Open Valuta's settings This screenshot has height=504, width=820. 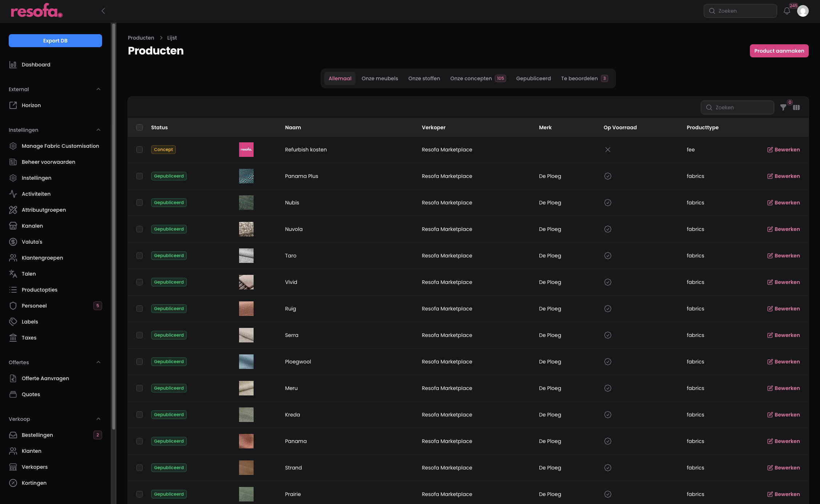tap(32, 241)
